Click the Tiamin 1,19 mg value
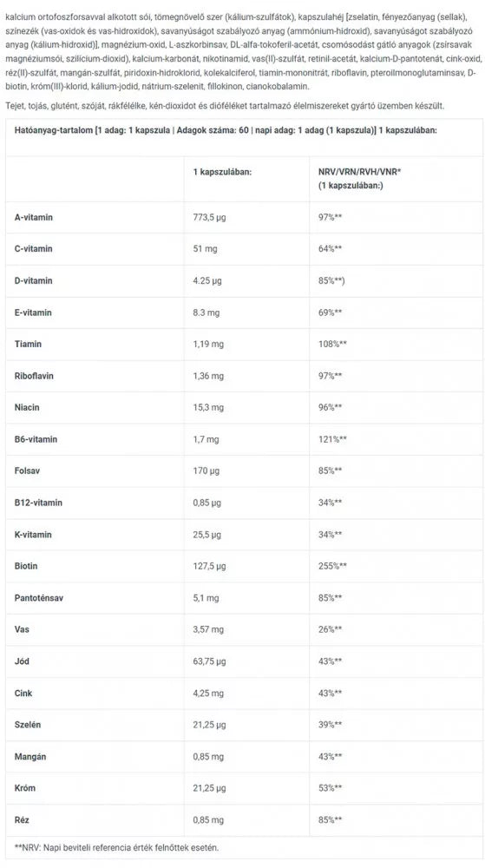 pos(208,345)
